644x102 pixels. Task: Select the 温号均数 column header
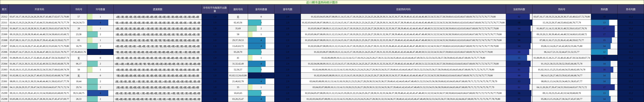[287, 9]
